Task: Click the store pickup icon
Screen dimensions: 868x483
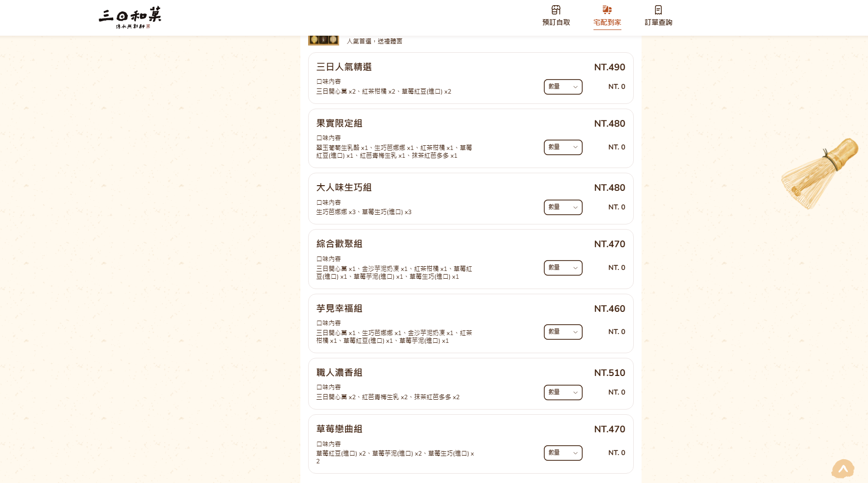Action: pos(556,10)
